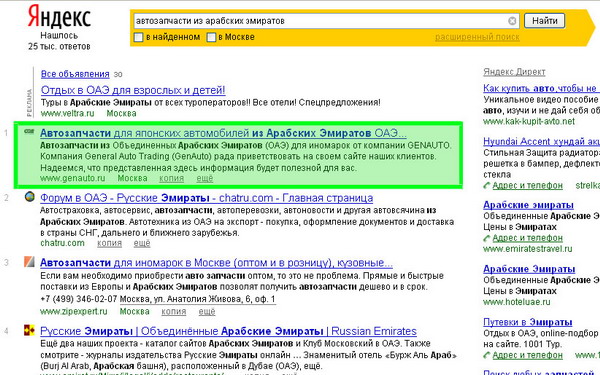Click the Яндекс logo

[x=59, y=17]
